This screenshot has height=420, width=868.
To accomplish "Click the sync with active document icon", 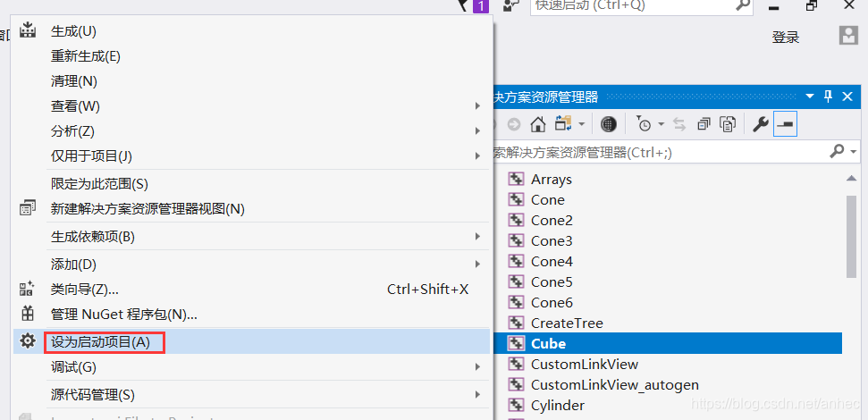I will [x=679, y=124].
